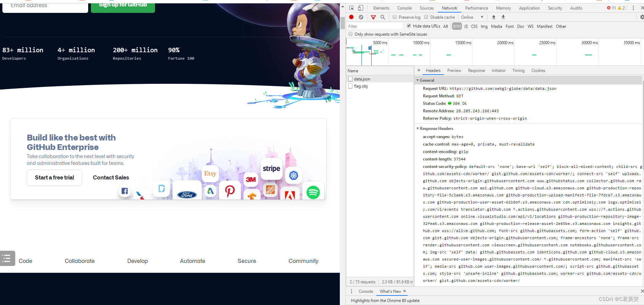The height and width of the screenshot is (305, 644).
Task: Click the Stripe logo tile
Action: 271,169
